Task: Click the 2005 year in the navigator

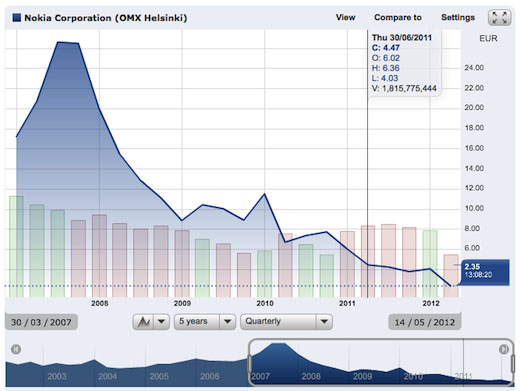Action: [159, 376]
